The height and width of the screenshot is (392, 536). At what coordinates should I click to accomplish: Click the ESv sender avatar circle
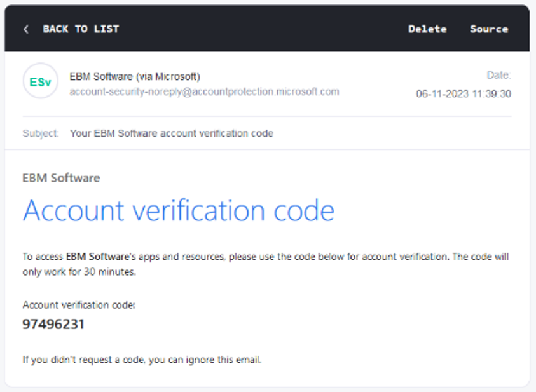pos(41,81)
